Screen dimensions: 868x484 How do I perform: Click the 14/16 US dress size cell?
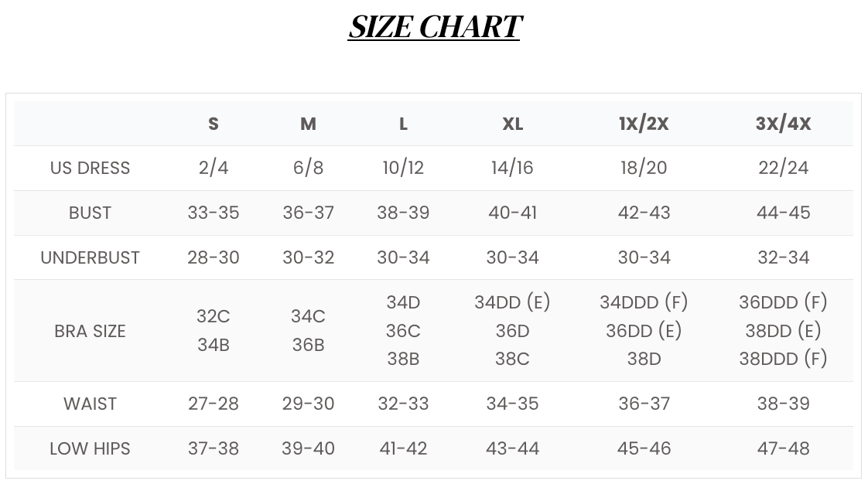coord(512,168)
